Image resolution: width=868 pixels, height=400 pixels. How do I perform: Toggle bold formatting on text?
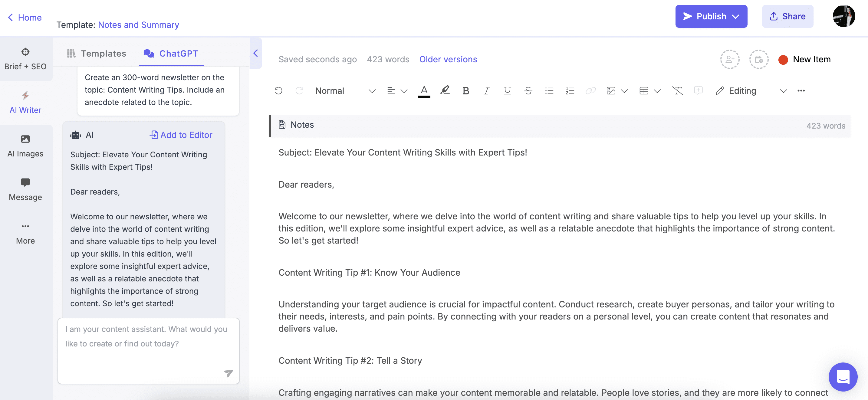coord(466,91)
